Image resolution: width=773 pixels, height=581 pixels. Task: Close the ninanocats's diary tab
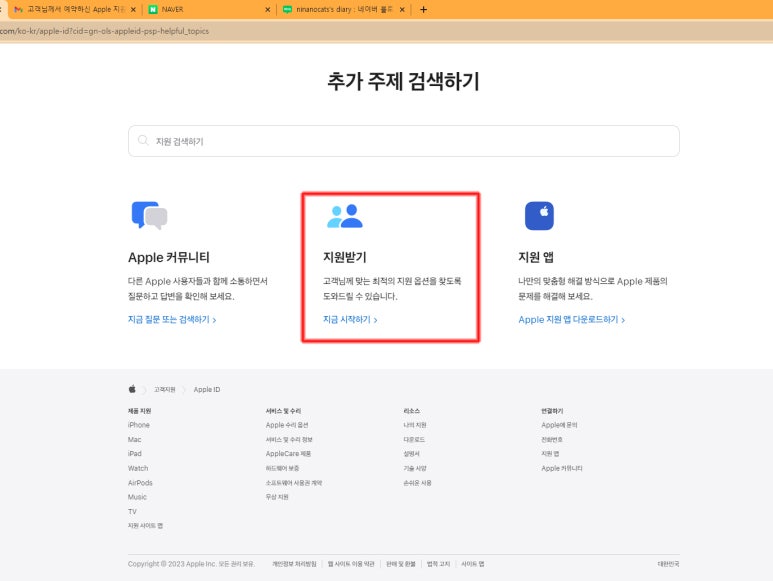click(x=402, y=9)
